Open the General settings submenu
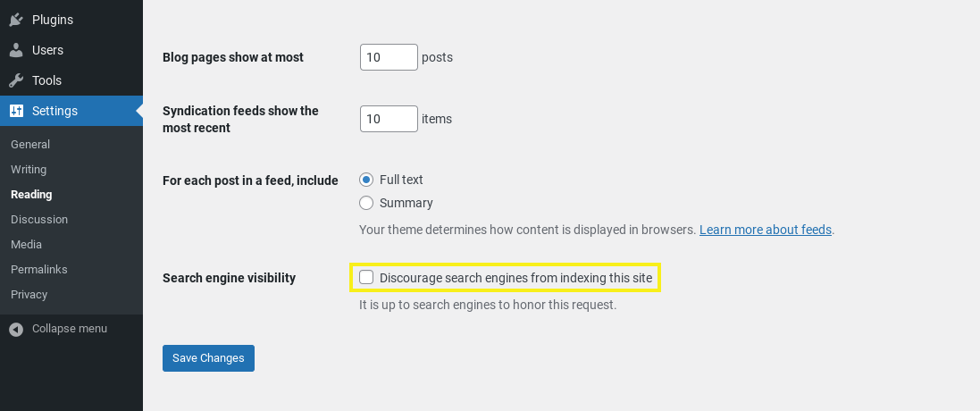980x411 pixels. [x=30, y=145]
